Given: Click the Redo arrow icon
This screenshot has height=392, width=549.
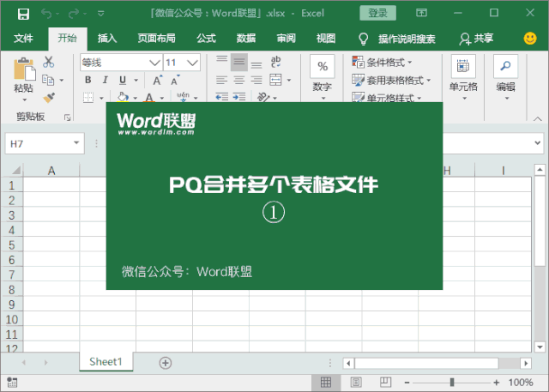Looking at the screenshot, I should pyautogui.click(x=74, y=14).
